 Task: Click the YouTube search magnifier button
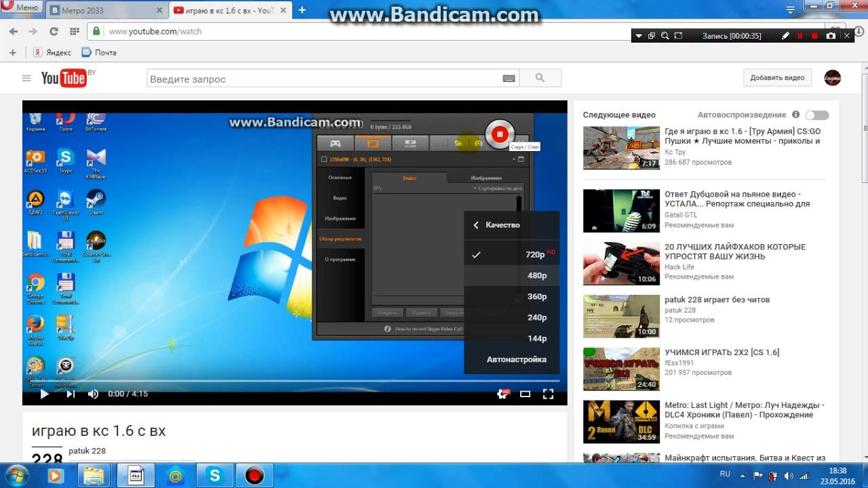pyautogui.click(x=540, y=78)
